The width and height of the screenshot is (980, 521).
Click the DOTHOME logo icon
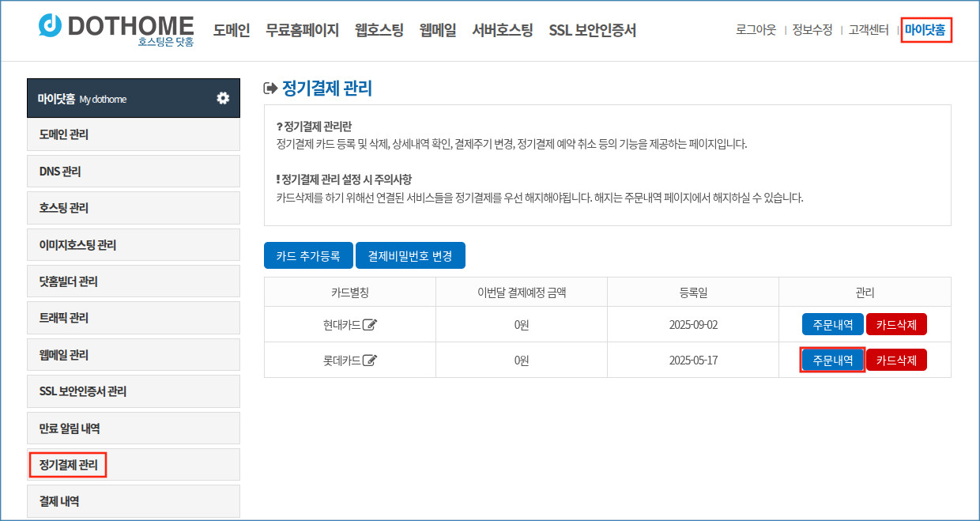(51, 25)
